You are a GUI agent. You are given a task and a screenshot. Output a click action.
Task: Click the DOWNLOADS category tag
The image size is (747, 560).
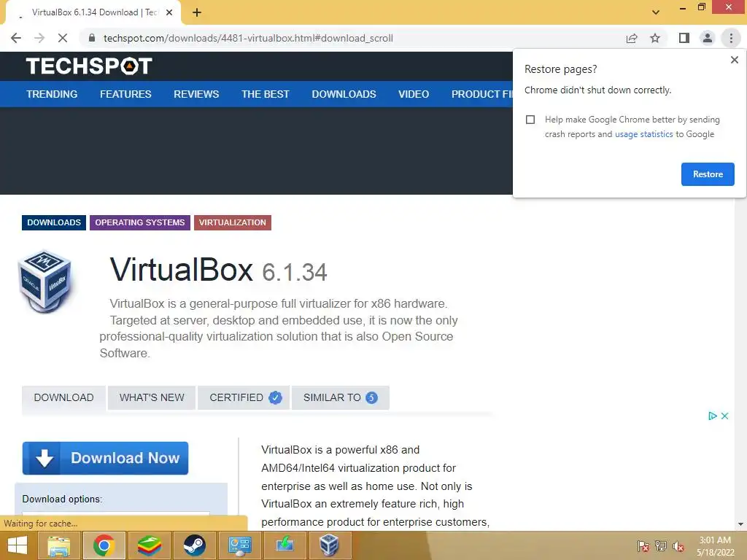click(x=54, y=222)
